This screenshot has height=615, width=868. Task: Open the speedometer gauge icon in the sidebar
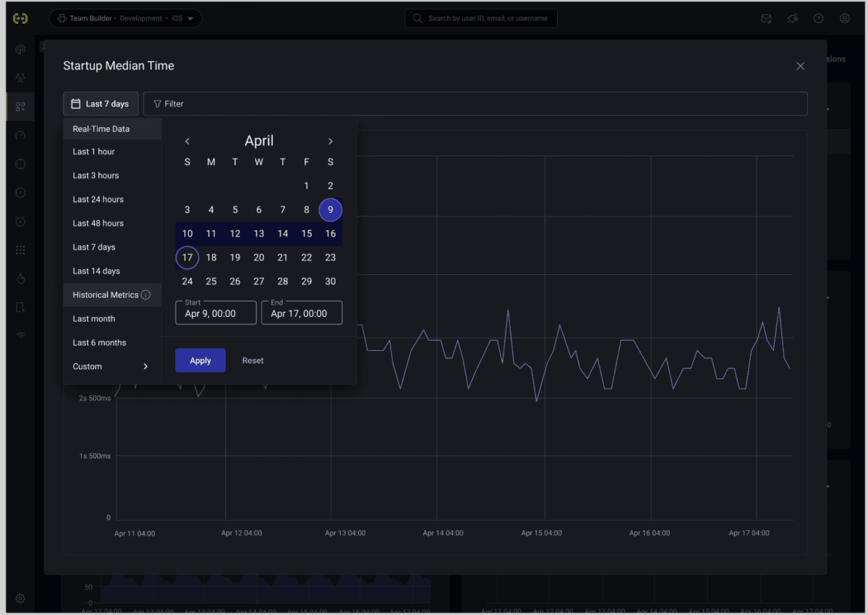(20, 135)
